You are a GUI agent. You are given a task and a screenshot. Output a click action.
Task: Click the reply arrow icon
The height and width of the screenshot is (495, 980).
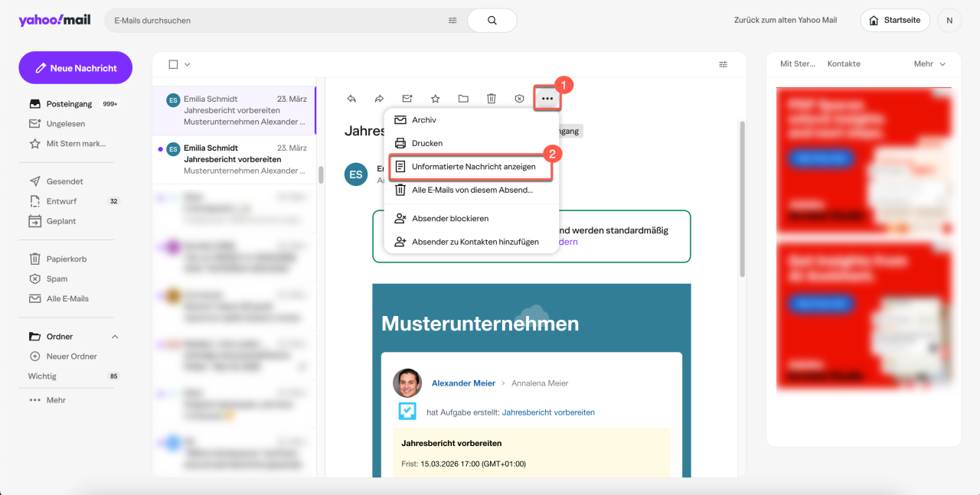(351, 99)
